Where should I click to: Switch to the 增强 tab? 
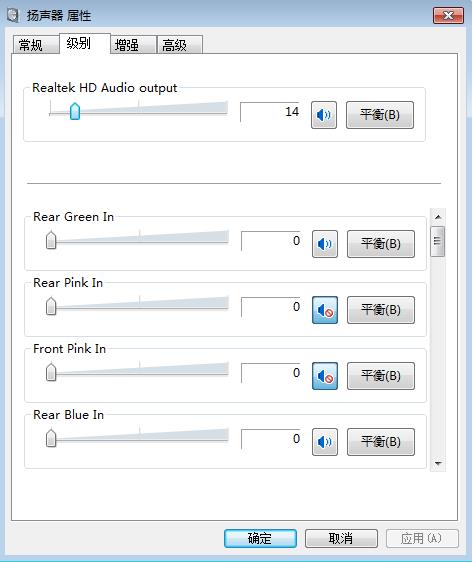(x=133, y=45)
